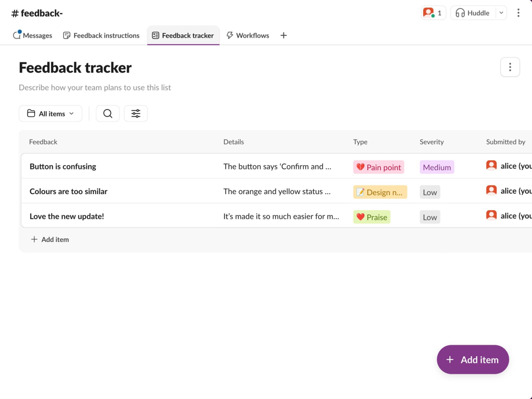Switch to the Messages tab
The width and height of the screenshot is (532, 399).
(x=33, y=35)
